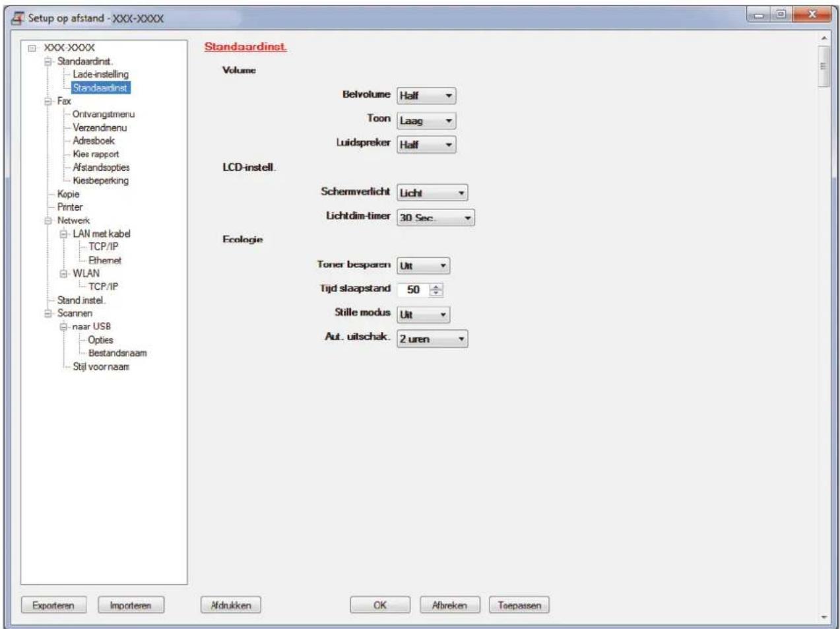Select the Netwerk tree node

tap(73, 220)
